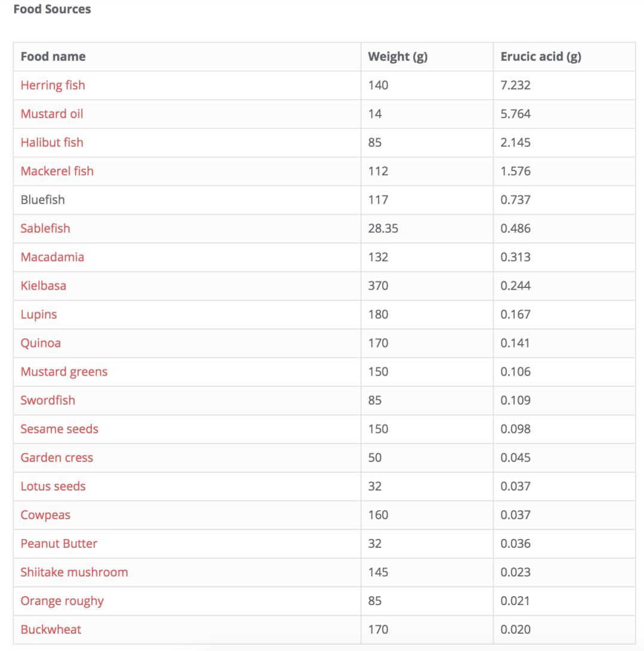Select the Cowpeas link
The height and width of the screenshot is (651, 644).
click(x=45, y=514)
